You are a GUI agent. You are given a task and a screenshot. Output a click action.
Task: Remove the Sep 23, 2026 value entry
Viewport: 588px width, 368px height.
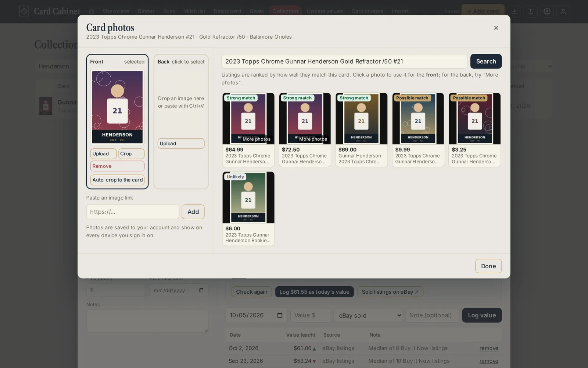pyautogui.click(x=489, y=361)
